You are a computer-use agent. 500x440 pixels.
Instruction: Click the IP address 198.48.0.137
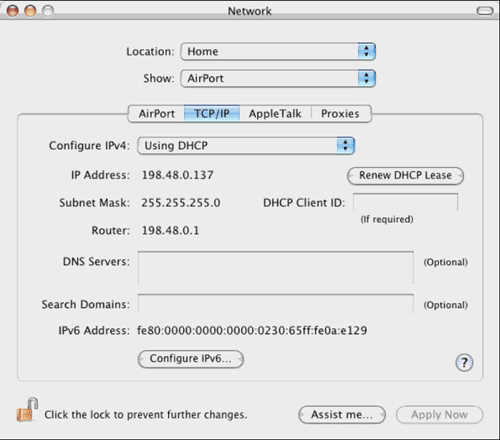pos(178,175)
